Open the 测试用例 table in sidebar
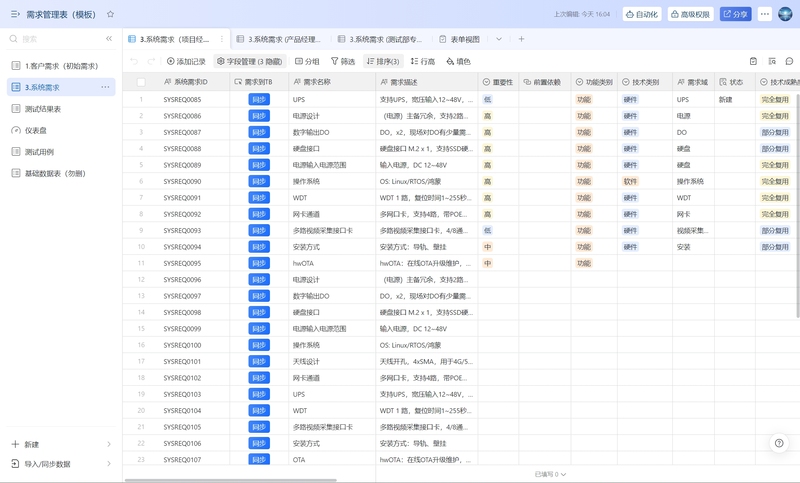 click(x=61, y=151)
